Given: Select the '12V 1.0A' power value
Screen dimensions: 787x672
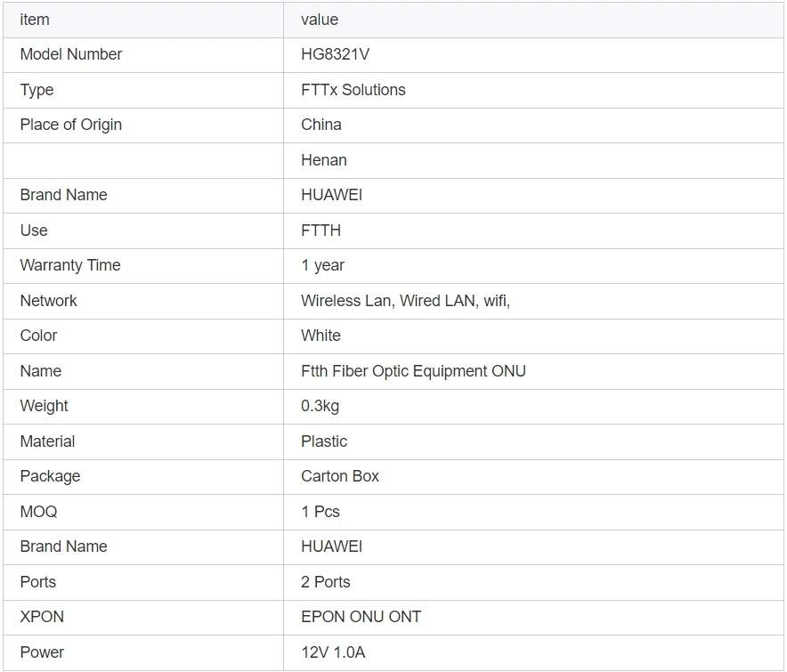Looking at the screenshot, I should (333, 652).
